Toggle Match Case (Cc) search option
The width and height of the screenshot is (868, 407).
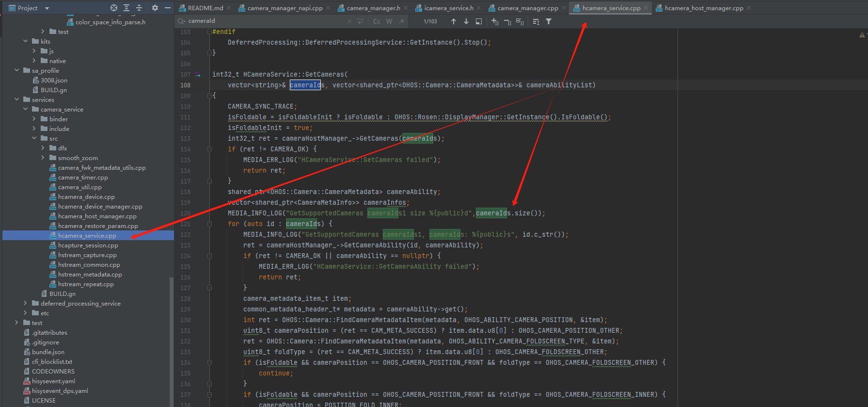pos(377,21)
